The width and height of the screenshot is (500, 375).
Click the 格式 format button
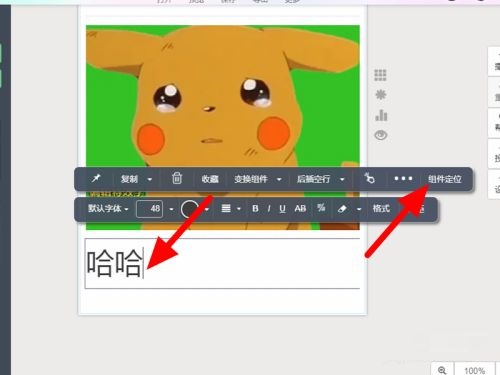[381, 209]
